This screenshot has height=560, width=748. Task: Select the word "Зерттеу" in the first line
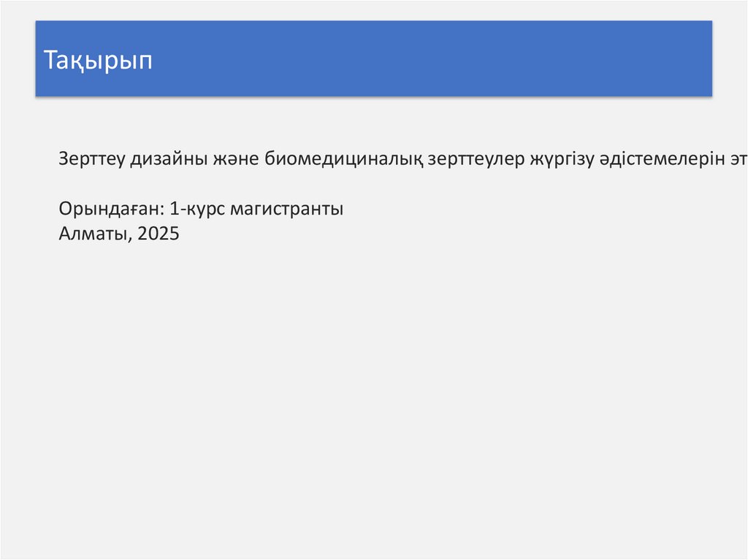(92, 159)
